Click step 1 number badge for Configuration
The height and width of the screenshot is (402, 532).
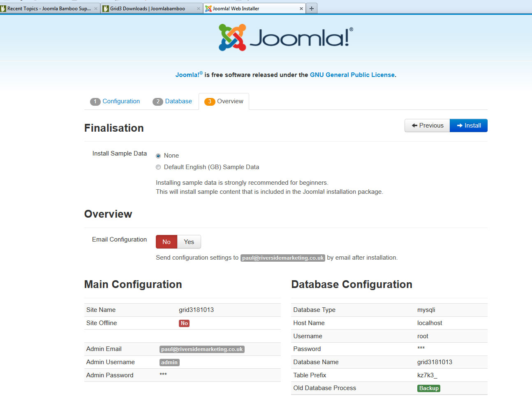click(x=95, y=102)
